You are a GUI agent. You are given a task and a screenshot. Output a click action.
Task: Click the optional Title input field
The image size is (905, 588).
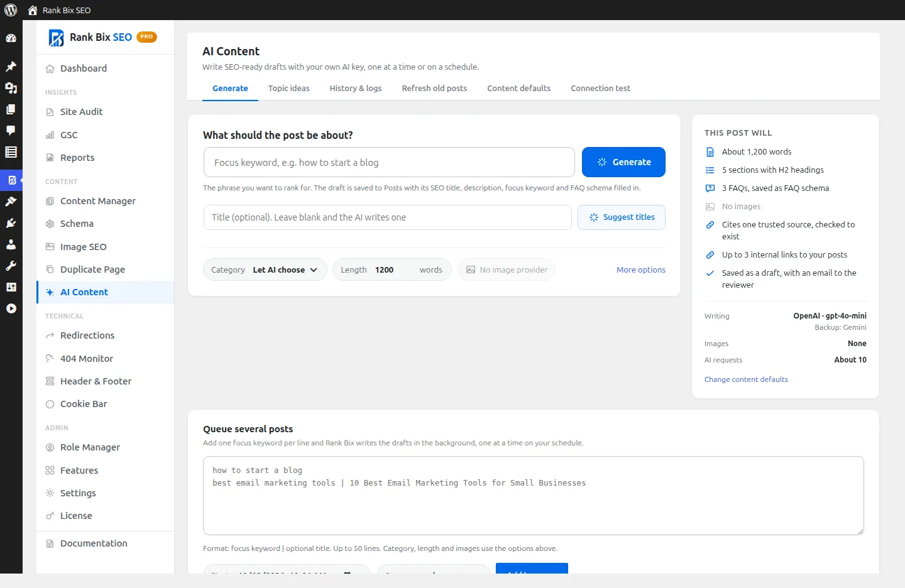[387, 217]
